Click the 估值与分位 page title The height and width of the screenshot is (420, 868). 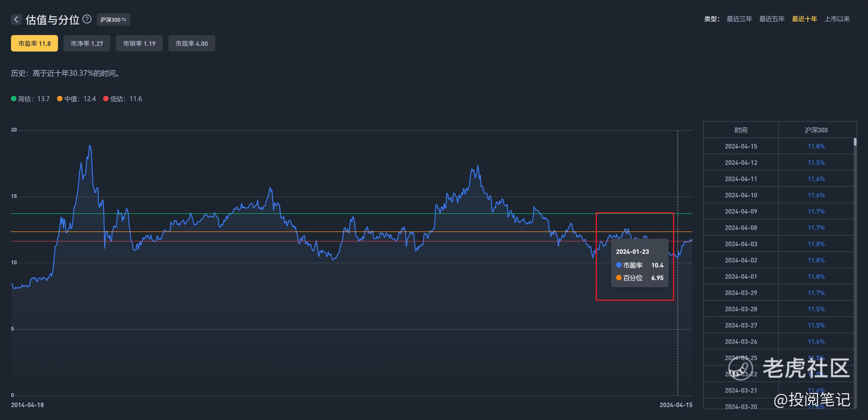tap(52, 20)
